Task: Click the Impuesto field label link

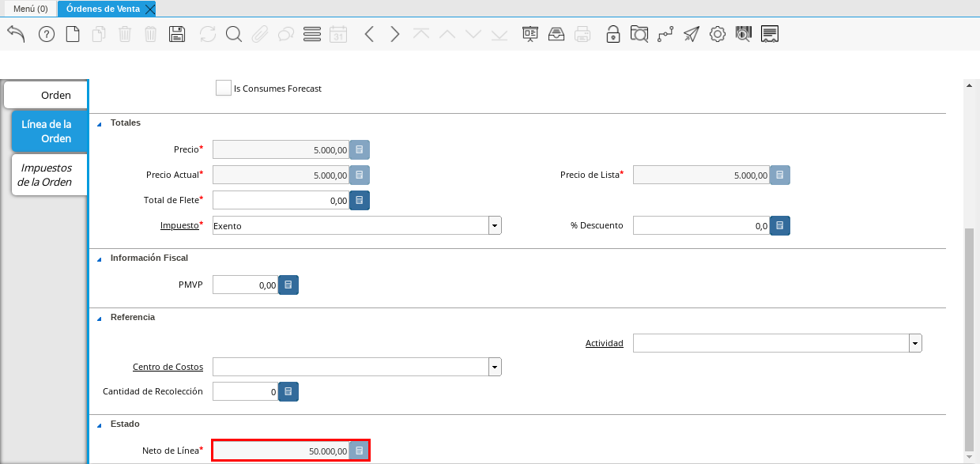Action: 179,225
